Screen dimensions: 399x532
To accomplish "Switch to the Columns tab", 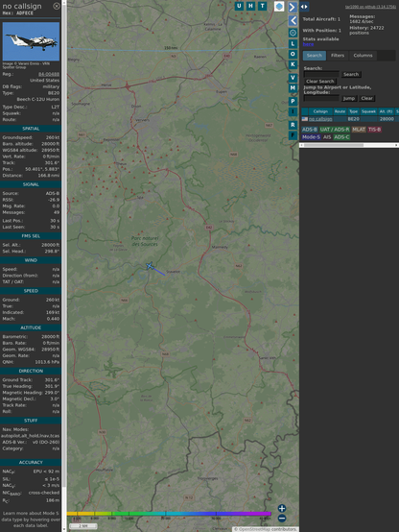I will 363,56.
